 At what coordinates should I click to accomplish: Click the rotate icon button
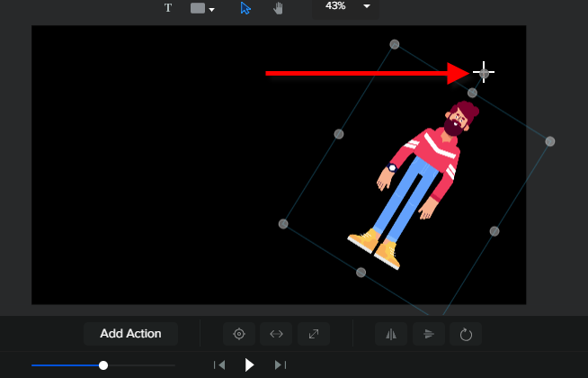point(466,334)
